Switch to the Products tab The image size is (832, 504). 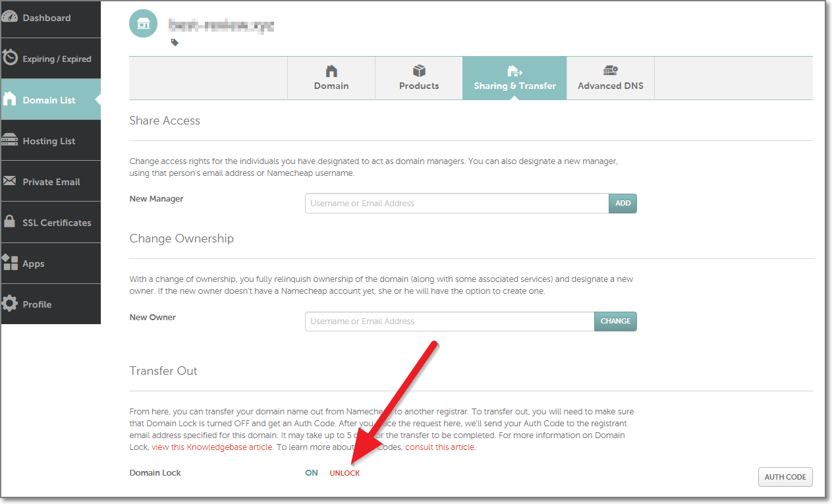tap(419, 78)
